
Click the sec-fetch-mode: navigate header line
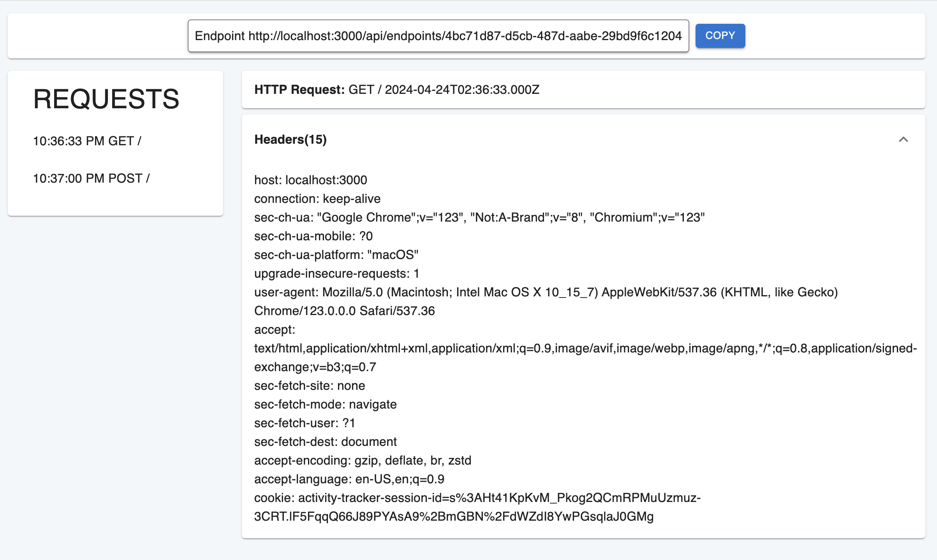coord(325,404)
